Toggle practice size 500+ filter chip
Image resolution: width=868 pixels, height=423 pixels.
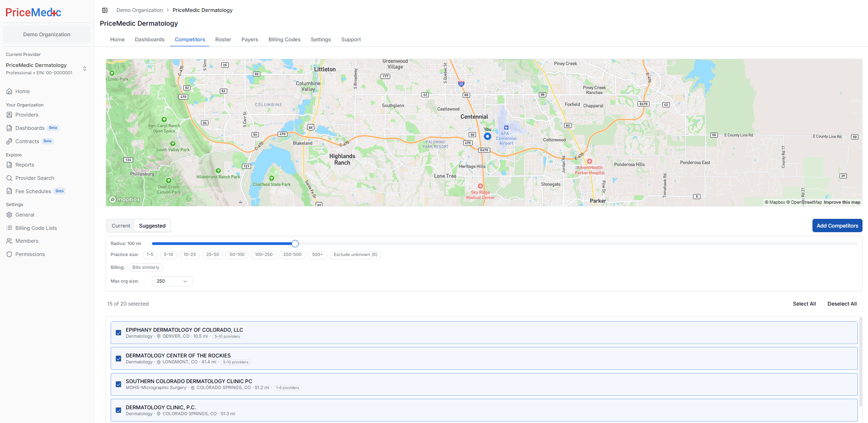click(x=317, y=255)
